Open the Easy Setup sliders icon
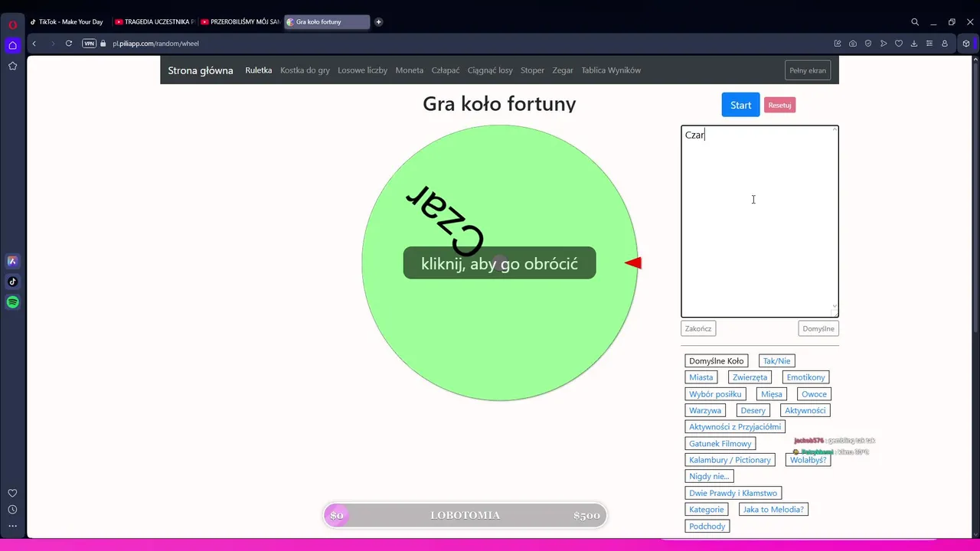Viewport: 980px width, 551px height. click(929, 44)
